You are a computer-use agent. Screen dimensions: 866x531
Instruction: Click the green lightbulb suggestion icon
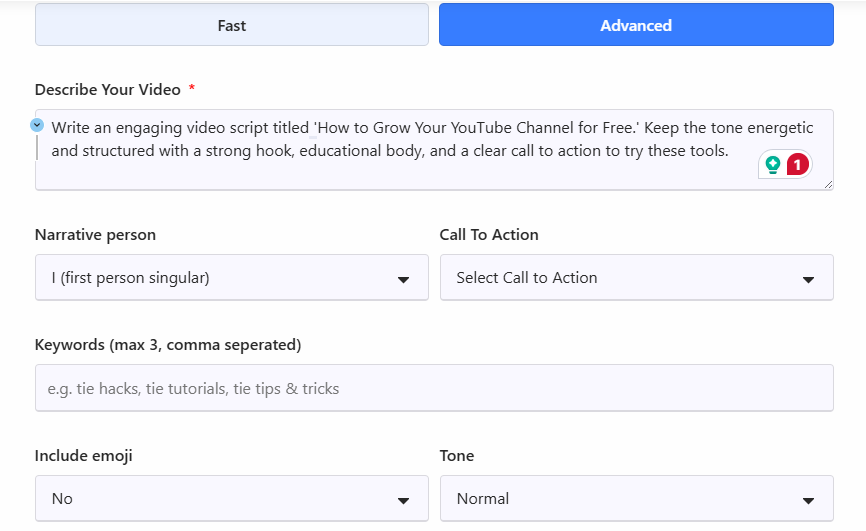click(773, 165)
